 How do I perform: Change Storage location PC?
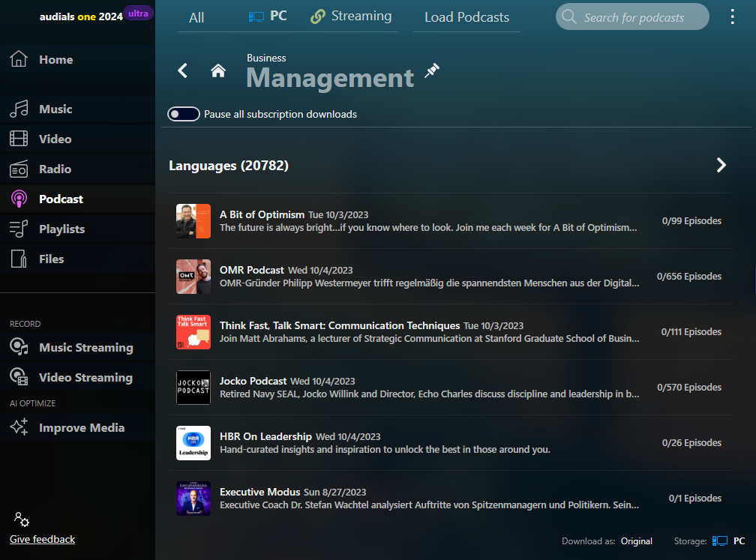[739, 541]
